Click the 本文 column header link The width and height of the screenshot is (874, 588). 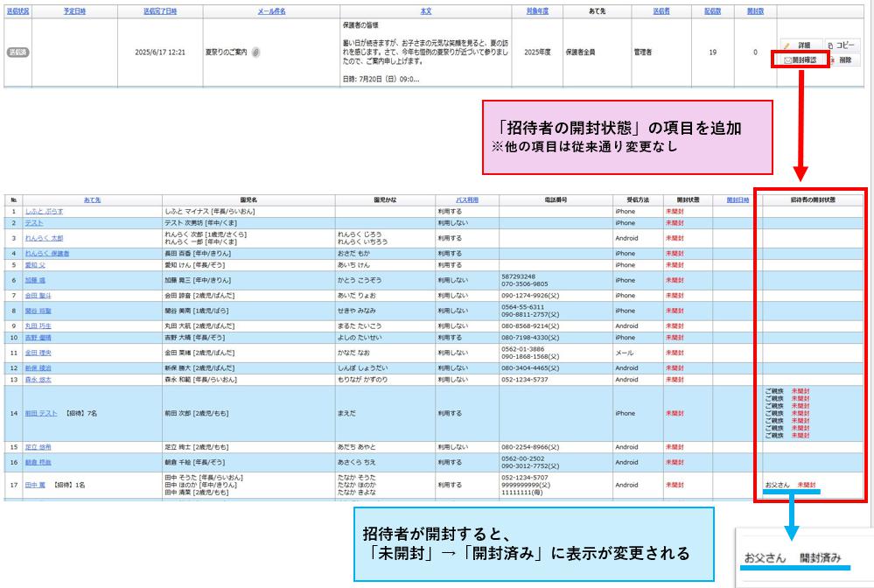click(x=425, y=11)
